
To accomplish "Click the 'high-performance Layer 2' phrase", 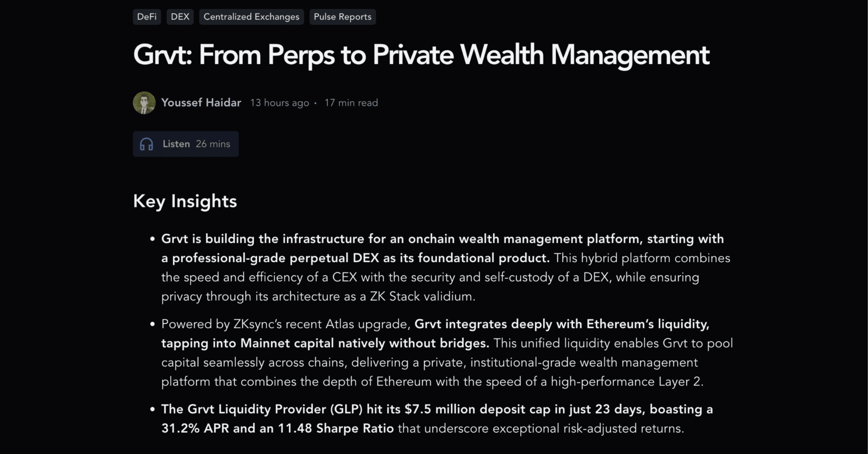I will (627, 382).
